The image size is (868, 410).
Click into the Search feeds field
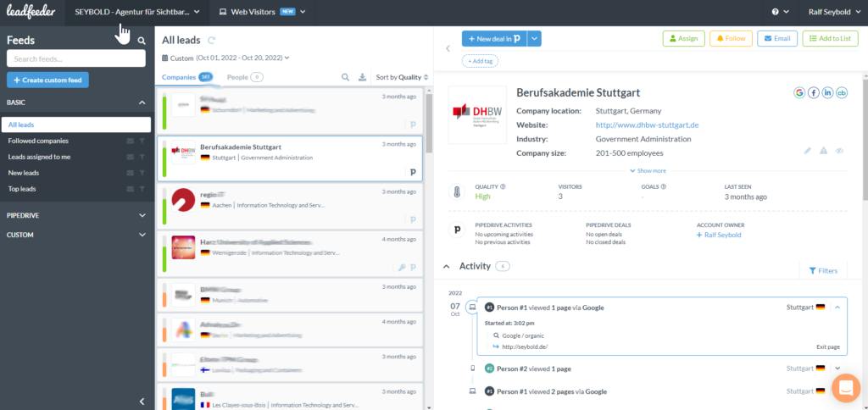76,58
